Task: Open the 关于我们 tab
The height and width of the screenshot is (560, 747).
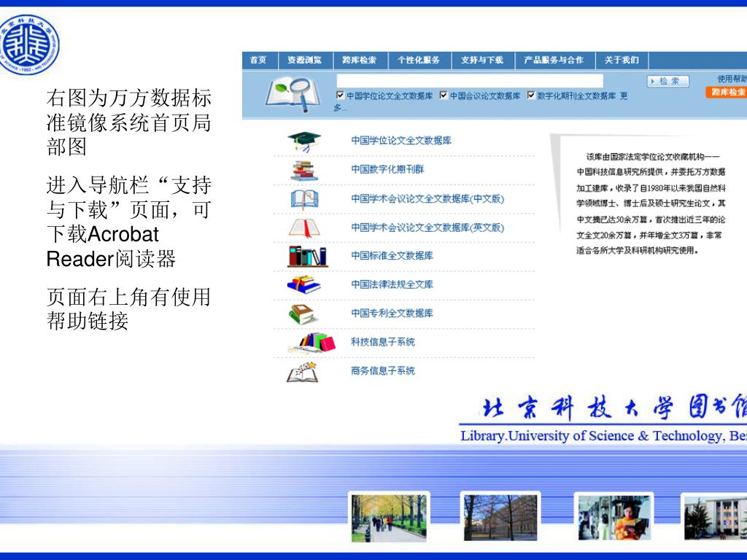Action: pyautogui.click(x=622, y=60)
